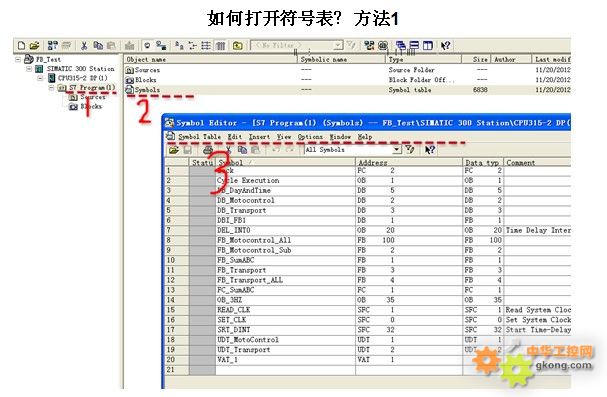The height and width of the screenshot is (397, 607).
Task: Collapse the CPU315-2 DP(1) tree node
Action: [x=40, y=78]
